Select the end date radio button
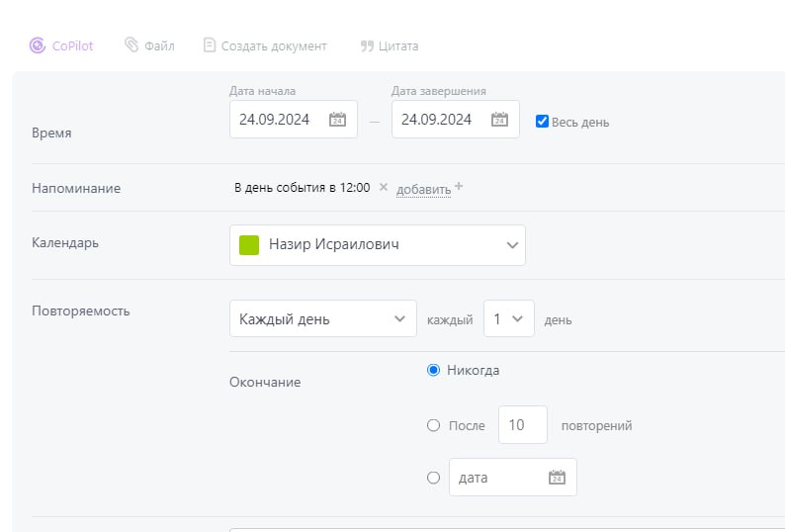785x532 pixels. (433, 478)
